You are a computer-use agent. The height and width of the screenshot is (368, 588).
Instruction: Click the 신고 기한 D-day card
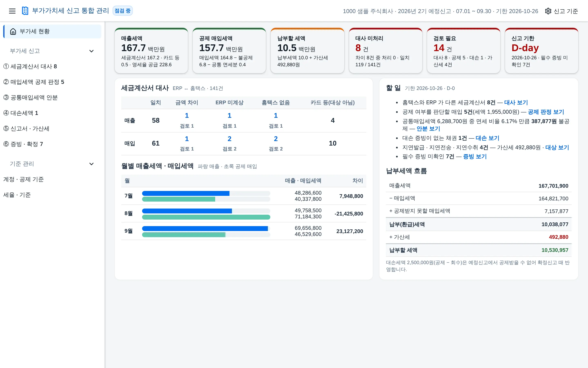pyautogui.click(x=541, y=51)
